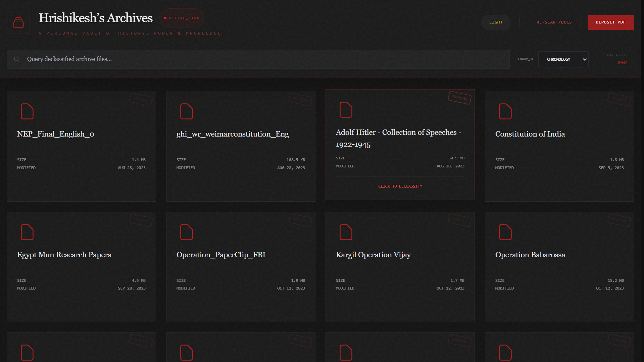This screenshot has height=362, width=644.
Task: Change CHRONOLOGY sorting option
Action: click(x=563, y=59)
